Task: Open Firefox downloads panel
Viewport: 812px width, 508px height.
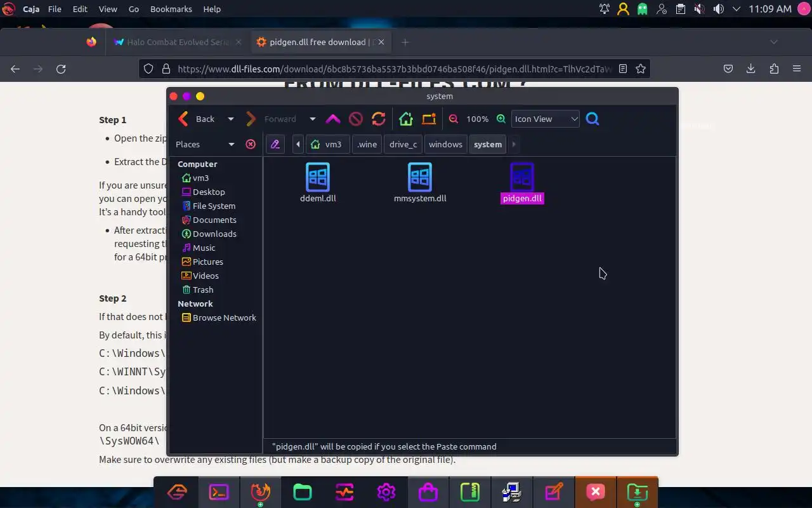Action: click(x=750, y=69)
